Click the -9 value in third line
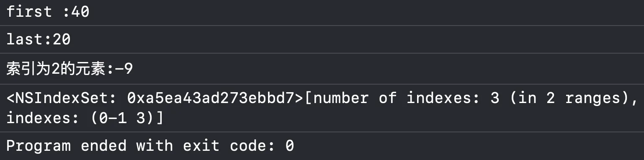 tap(124, 69)
